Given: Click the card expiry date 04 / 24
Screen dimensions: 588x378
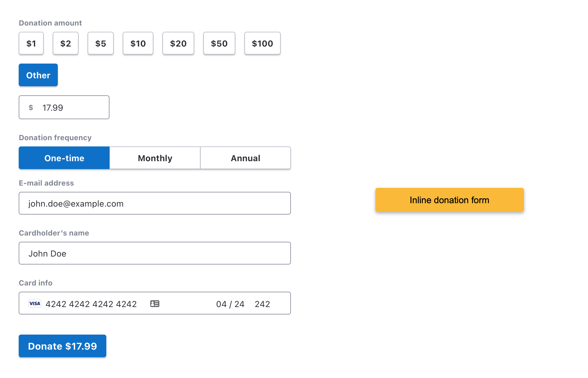Looking at the screenshot, I should pyautogui.click(x=230, y=304).
